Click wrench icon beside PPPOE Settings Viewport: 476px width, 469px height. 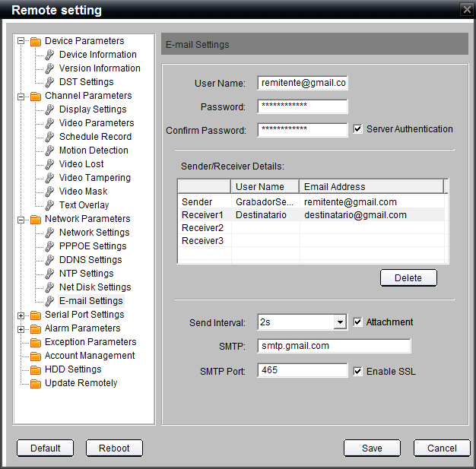[x=49, y=246]
